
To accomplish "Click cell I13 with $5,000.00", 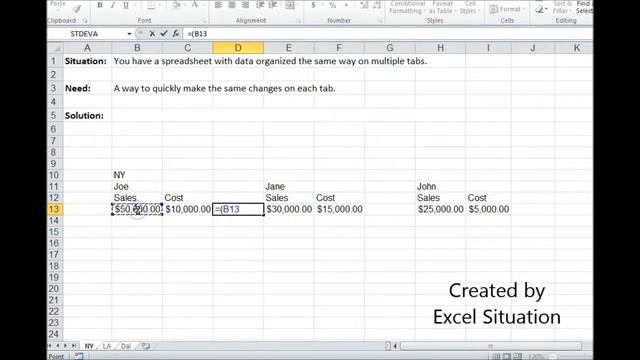I will (x=489, y=209).
